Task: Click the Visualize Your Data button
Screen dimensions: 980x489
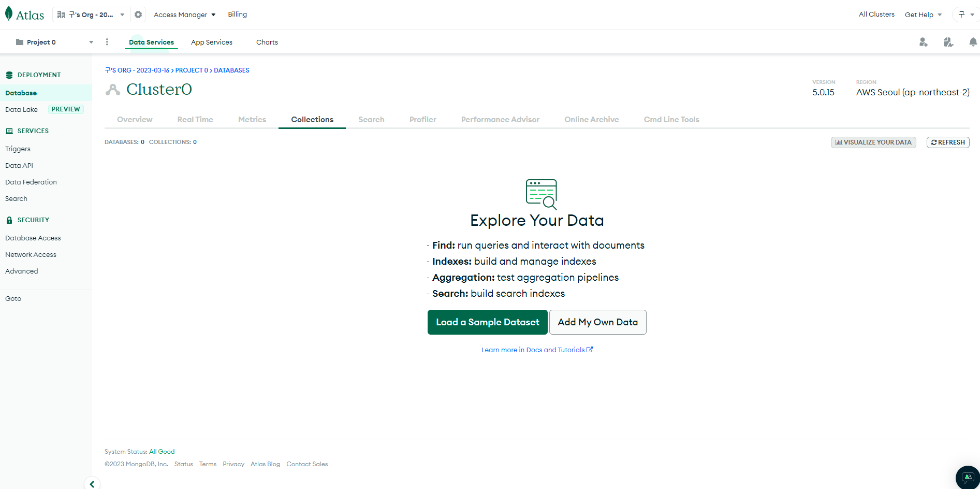Action: coord(873,142)
